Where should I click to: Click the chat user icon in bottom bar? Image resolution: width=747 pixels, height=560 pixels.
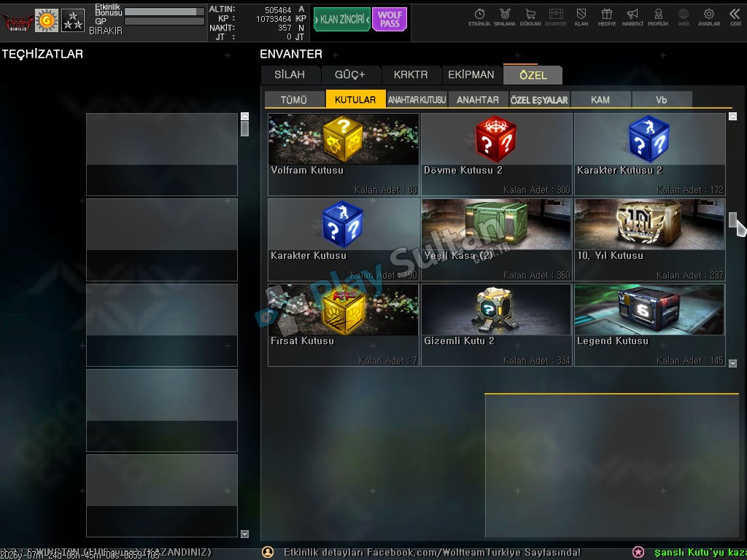tap(268, 553)
